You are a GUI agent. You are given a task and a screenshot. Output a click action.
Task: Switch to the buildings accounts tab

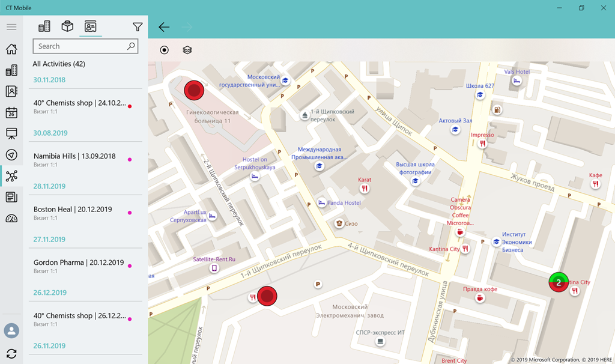[44, 26]
